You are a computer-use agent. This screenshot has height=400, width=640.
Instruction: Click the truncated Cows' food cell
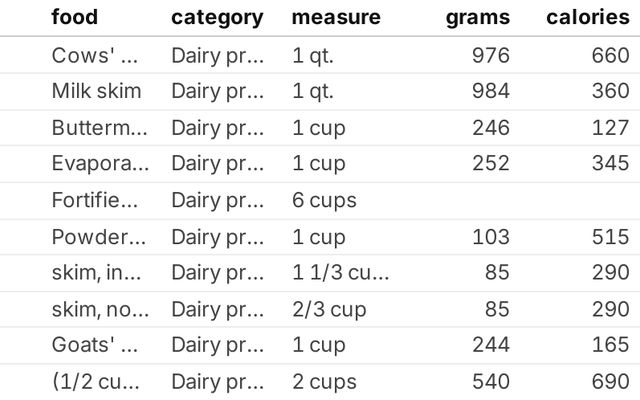(99, 55)
